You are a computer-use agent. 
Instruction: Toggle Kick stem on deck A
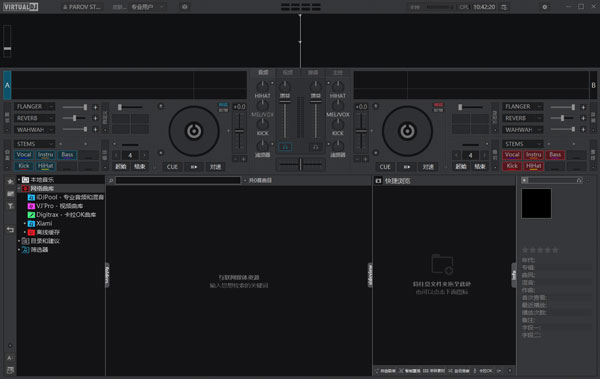pyautogui.click(x=24, y=166)
